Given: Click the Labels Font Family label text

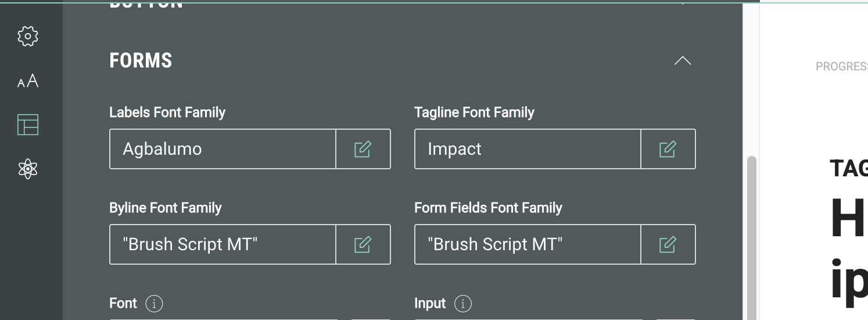Looking at the screenshot, I should click(167, 112).
